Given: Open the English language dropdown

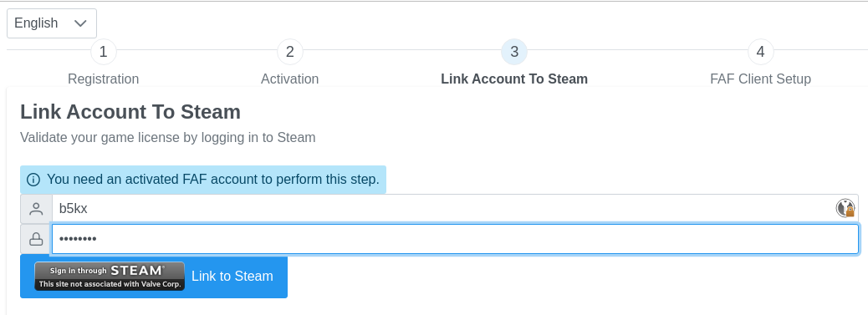Looking at the screenshot, I should coord(52,23).
